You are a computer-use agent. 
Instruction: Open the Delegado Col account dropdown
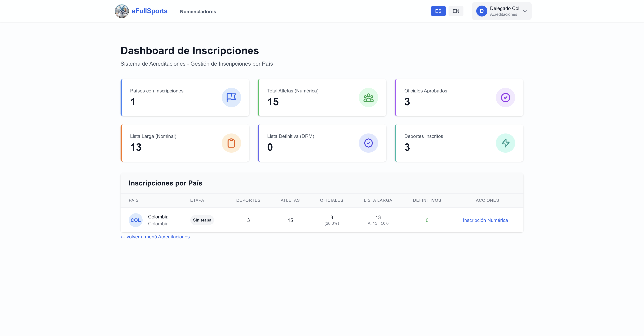(504, 11)
